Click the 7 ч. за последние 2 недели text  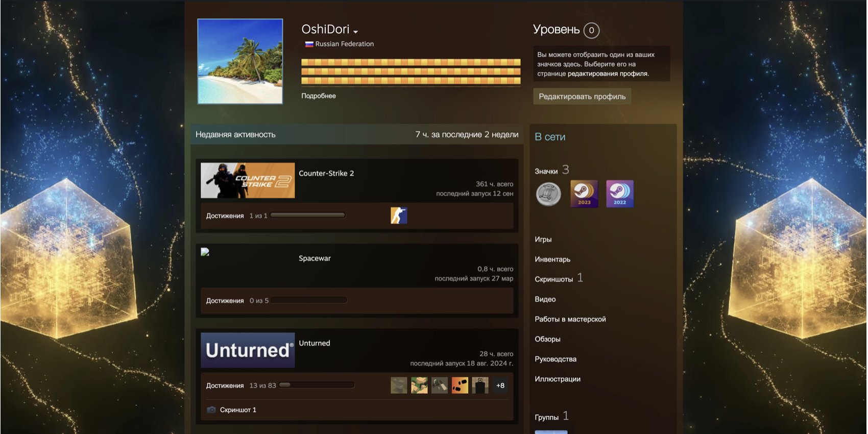click(x=467, y=134)
